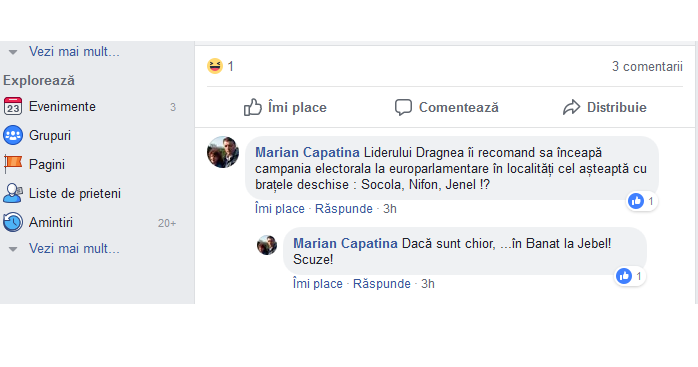Reply to the Liderului Dragnea comment
698x367 pixels.
344,208
